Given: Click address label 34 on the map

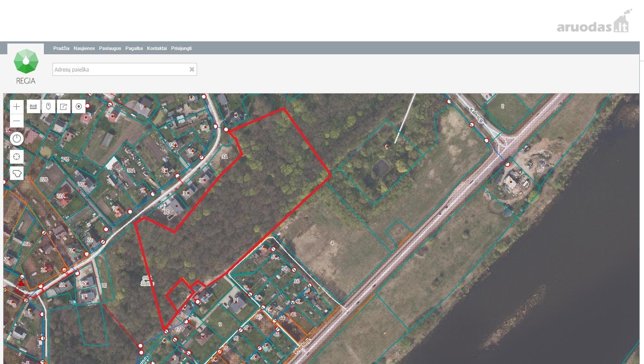Looking at the screenshot, I should tap(284, 268).
